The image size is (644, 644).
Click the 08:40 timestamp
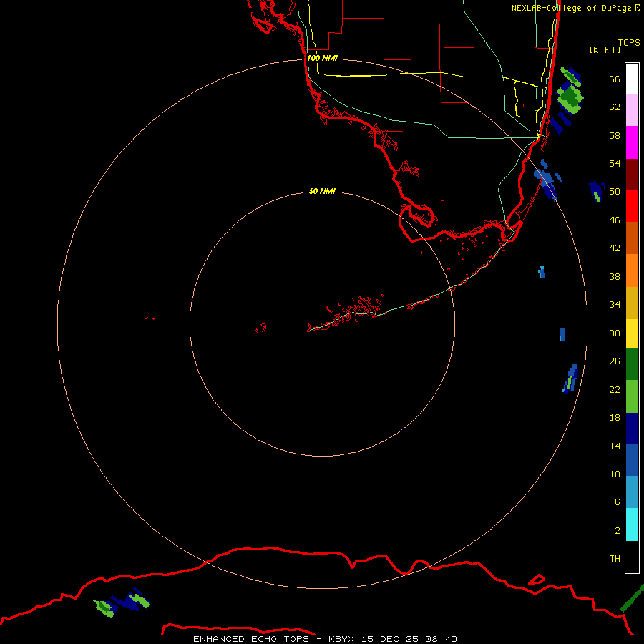tap(441, 639)
